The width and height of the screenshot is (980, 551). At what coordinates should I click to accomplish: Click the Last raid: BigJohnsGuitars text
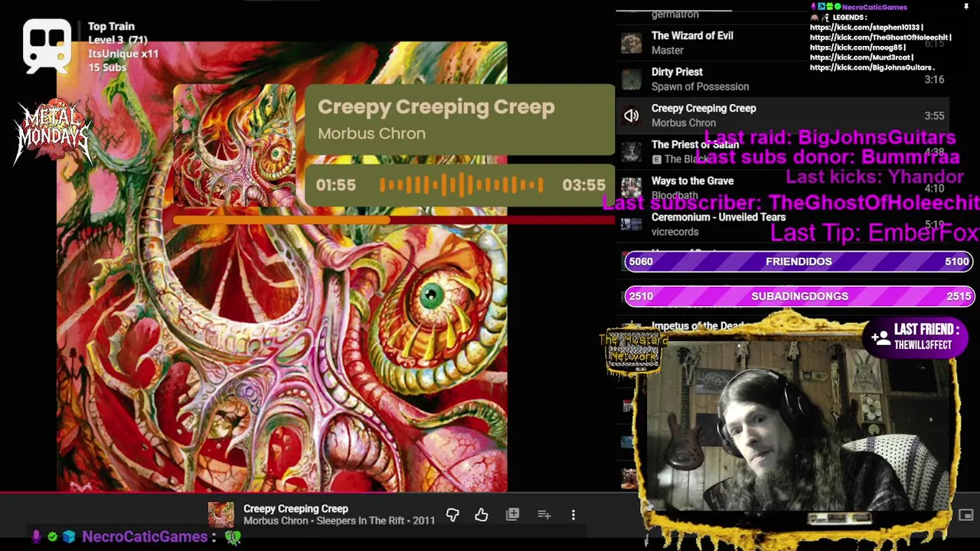[x=830, y=138]
